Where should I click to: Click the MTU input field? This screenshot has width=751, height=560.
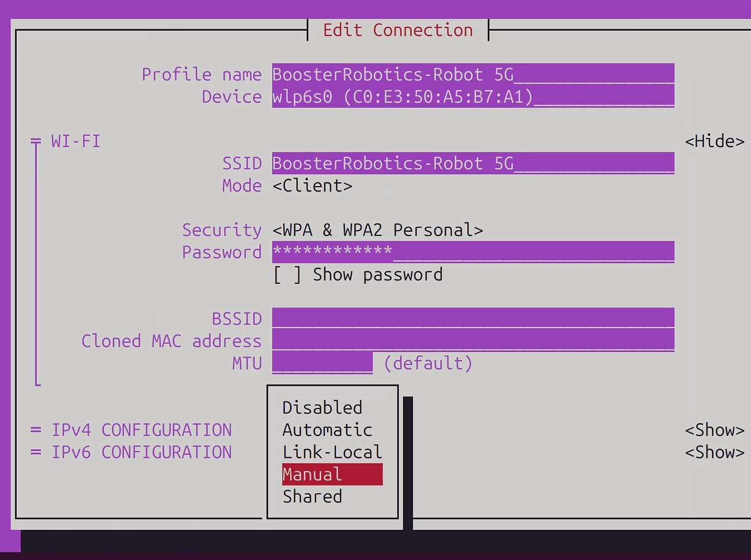click(x=322, y=363)
